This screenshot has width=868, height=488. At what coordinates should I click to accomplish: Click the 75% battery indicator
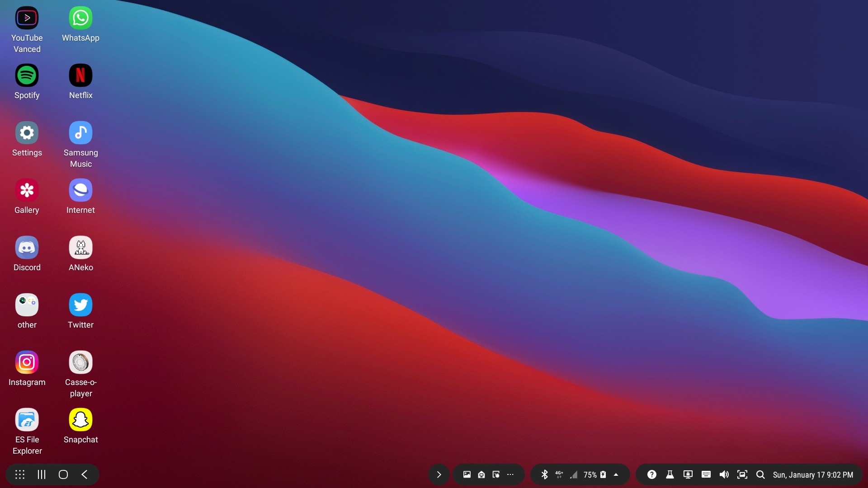point(594,474)
